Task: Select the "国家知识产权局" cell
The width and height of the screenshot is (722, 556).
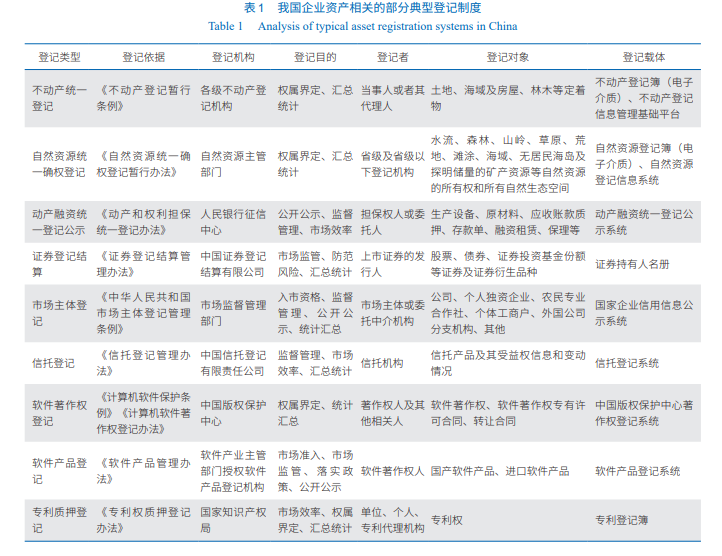Action: [233, 520]
